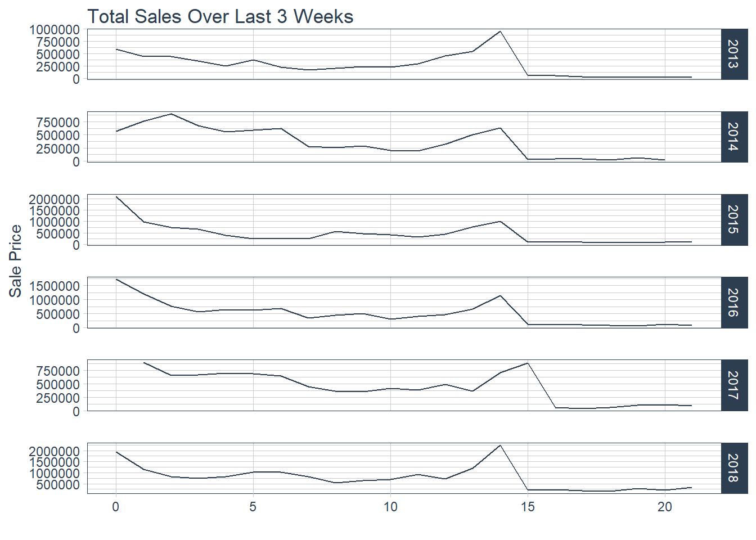Click the 2013 facet strip label
This screenshot has height=540, width=756.
pyautogui.click(x=734, y=54)
